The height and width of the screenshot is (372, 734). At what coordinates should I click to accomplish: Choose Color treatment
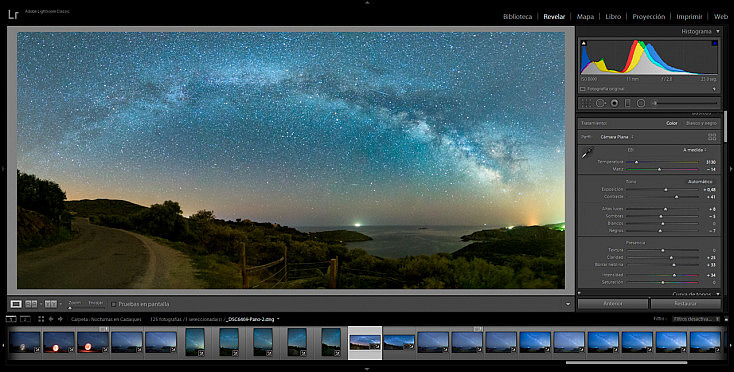672,124
